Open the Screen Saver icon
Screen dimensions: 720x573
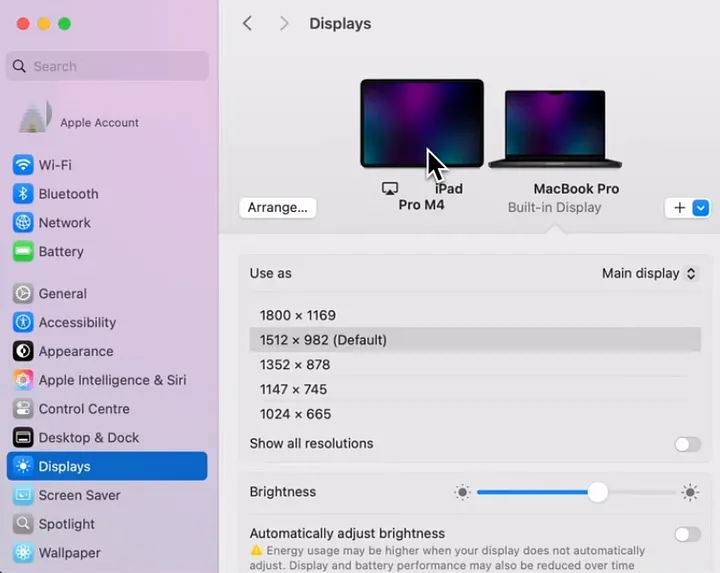(23, 495)
